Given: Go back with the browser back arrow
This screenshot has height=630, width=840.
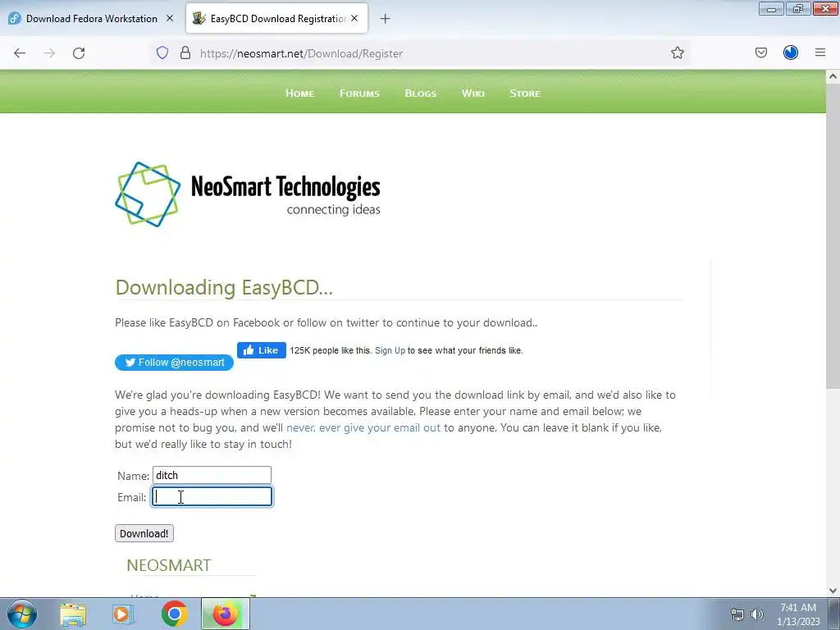Looking at the screenshot, I should (x=20, y=53).
